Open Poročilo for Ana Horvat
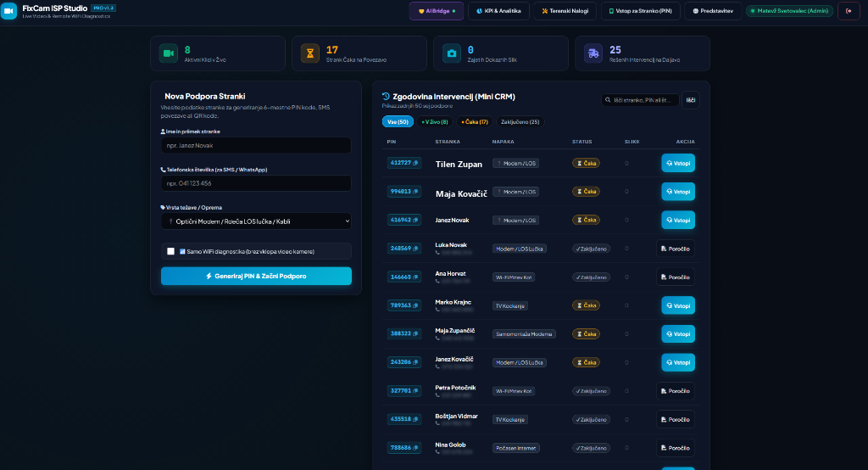This screenshot has height=470, width=868. click(x=676, y=277)
